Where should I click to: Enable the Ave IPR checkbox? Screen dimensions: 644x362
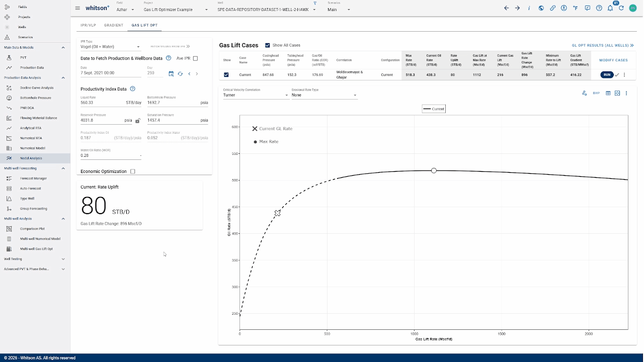pos(195,58)
